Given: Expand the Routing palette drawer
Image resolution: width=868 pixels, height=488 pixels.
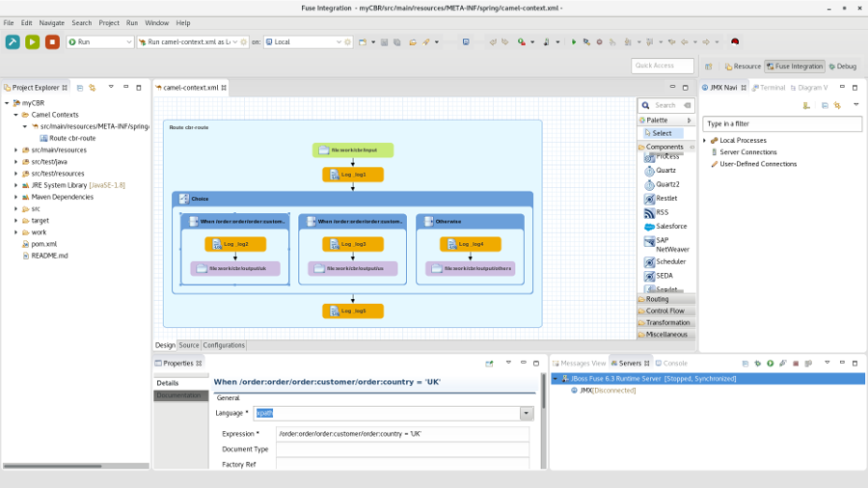Looking at the screenshot, I should click(658, 299).
